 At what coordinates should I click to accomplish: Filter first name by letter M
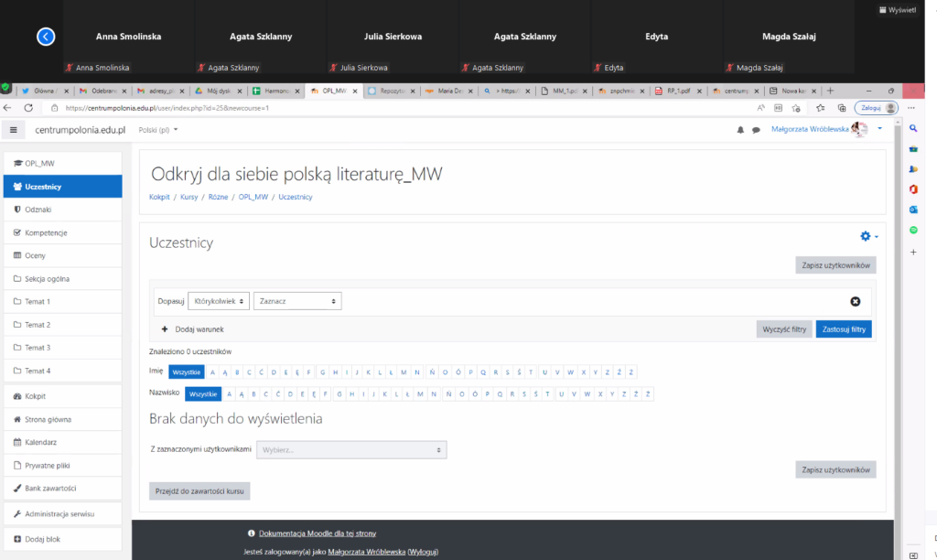coord(404,372)
